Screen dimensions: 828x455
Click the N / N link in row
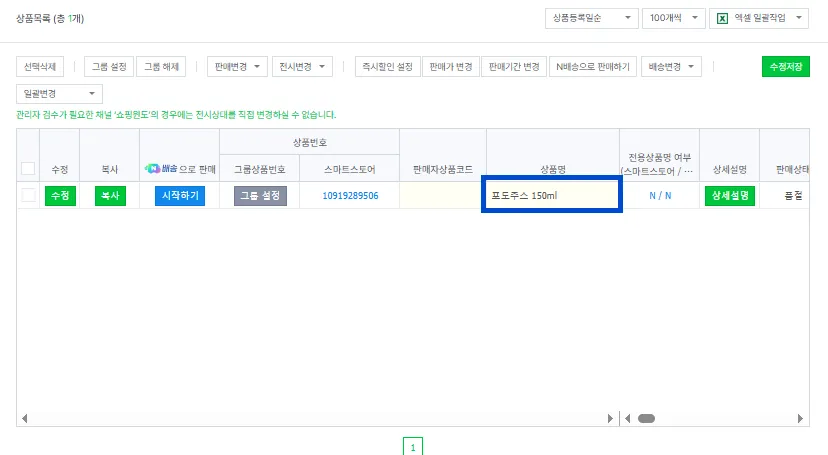(660, 196)
